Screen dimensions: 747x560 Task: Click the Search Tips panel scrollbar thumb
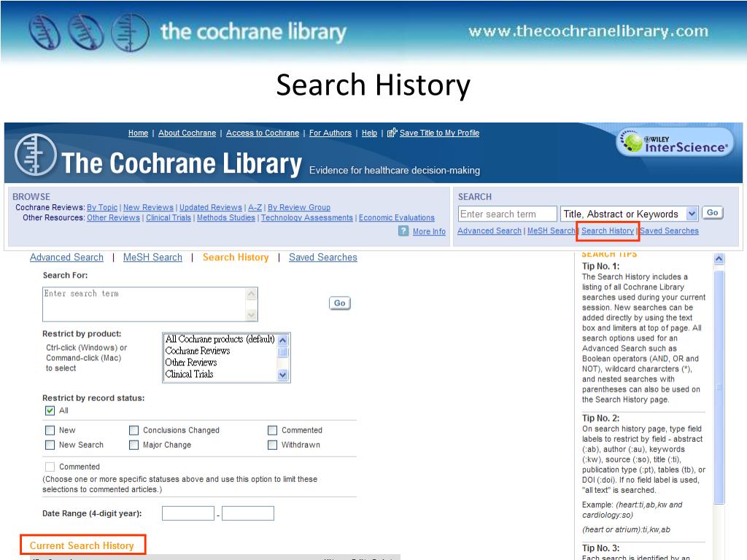(719, 386)
